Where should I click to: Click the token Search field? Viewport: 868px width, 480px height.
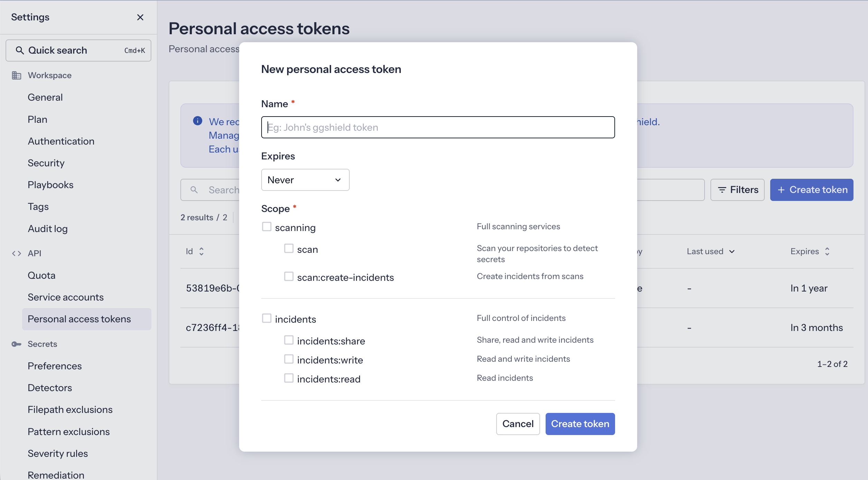pyautogui.click(x=210, y=190)
